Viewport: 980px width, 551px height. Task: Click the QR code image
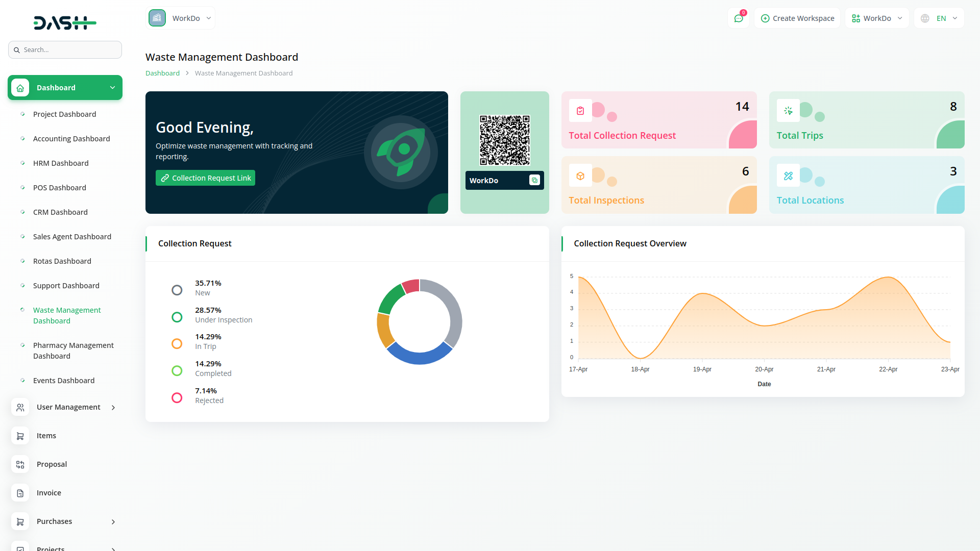(x=505, y=140)
